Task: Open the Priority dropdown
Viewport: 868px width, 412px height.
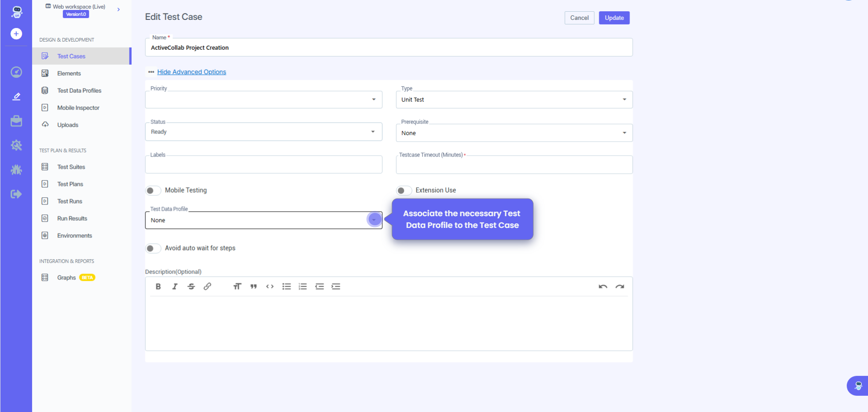Action: [x=373, y=99]
